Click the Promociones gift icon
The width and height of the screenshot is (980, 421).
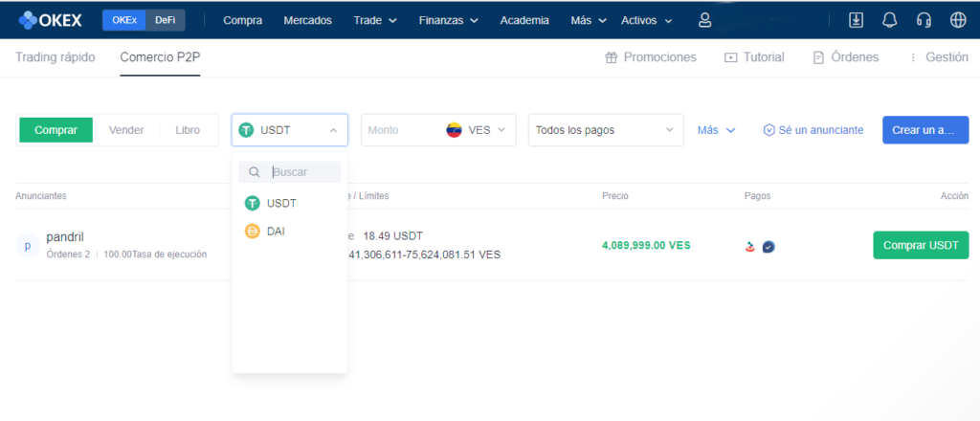coord(612,57)
